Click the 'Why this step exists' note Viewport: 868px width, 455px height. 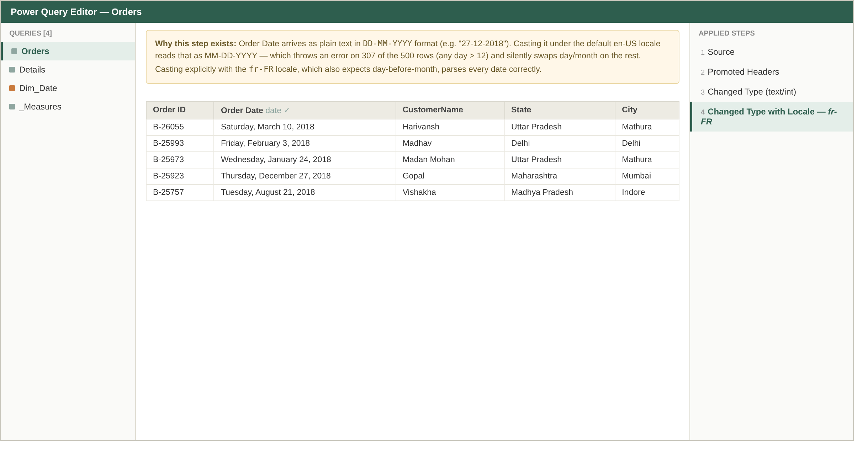(413, 57)
